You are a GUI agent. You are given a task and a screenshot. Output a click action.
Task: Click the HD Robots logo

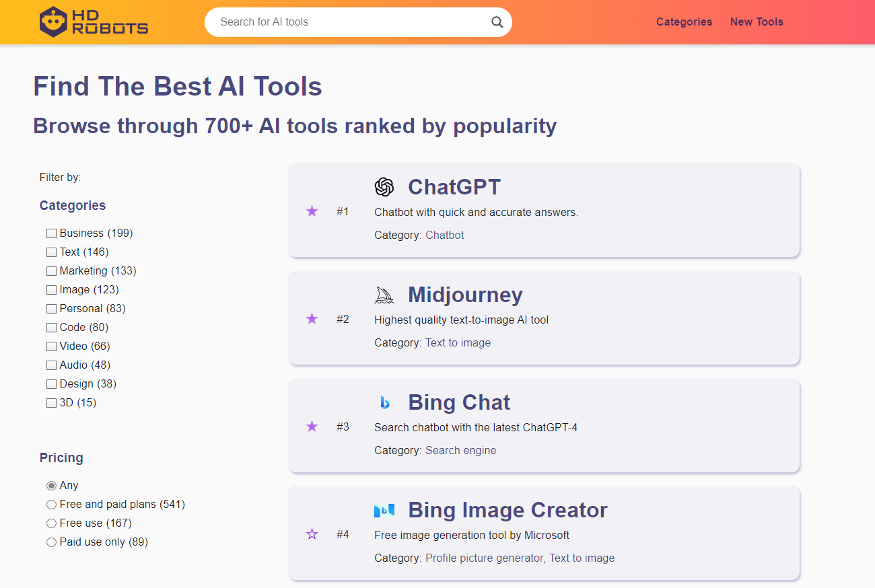94,22
